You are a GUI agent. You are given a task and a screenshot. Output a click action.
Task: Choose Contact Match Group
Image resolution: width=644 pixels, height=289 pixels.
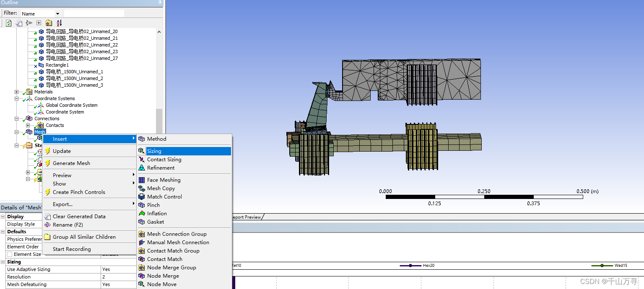coord(184,251)
